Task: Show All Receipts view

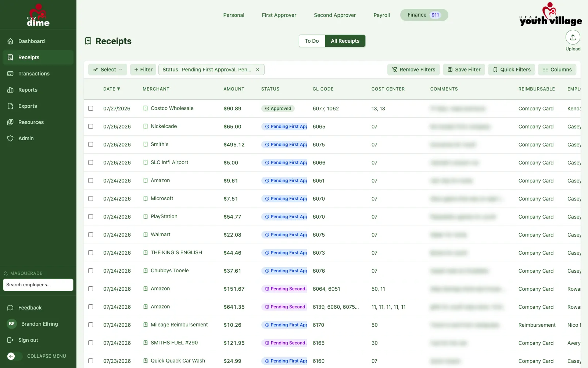Action: point(345,41)
